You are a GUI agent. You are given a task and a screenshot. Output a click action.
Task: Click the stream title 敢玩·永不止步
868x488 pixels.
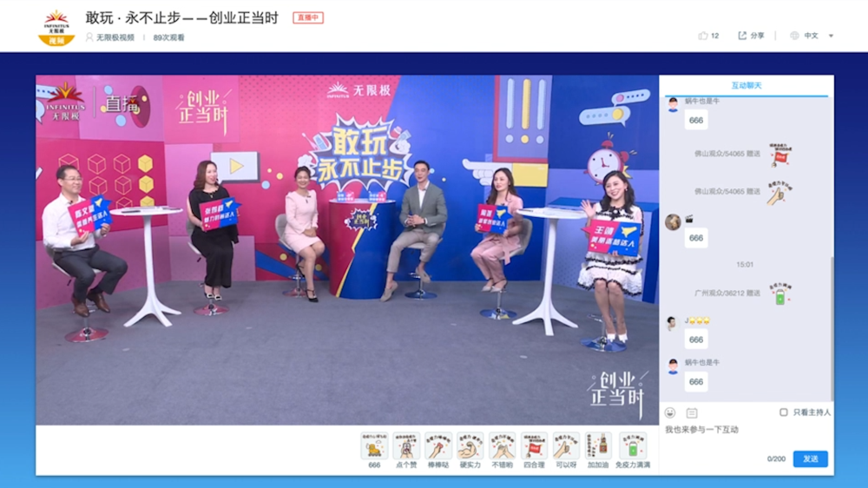(x=181, y=17)
